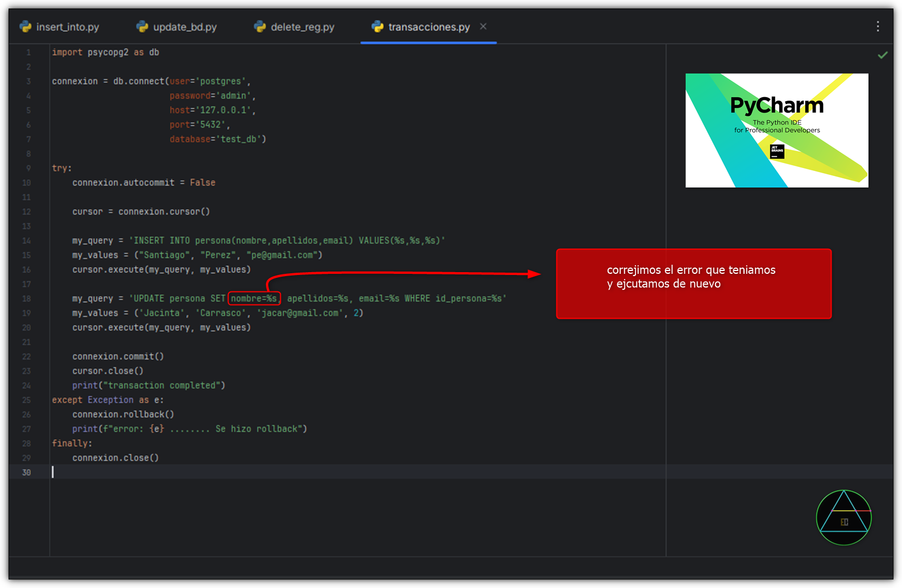The width and height of the screenshot is (902, 588).
Task: Click the Python icon on transacciones.py tab
Action: (377, 27)
